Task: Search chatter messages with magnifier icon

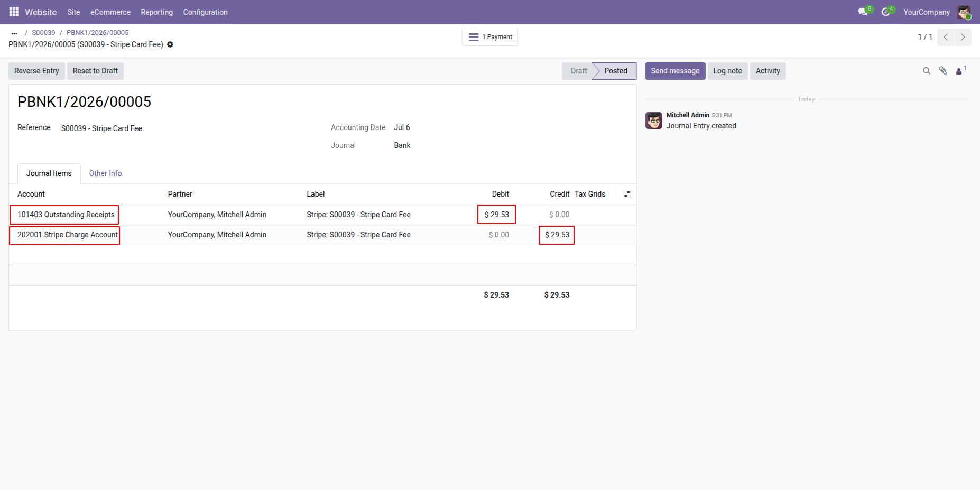Action: (x=927, y=71)
